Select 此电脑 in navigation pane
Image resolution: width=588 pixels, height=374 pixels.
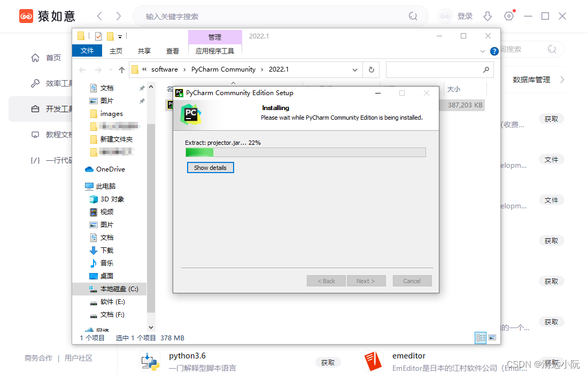click(x=105, y=186)
